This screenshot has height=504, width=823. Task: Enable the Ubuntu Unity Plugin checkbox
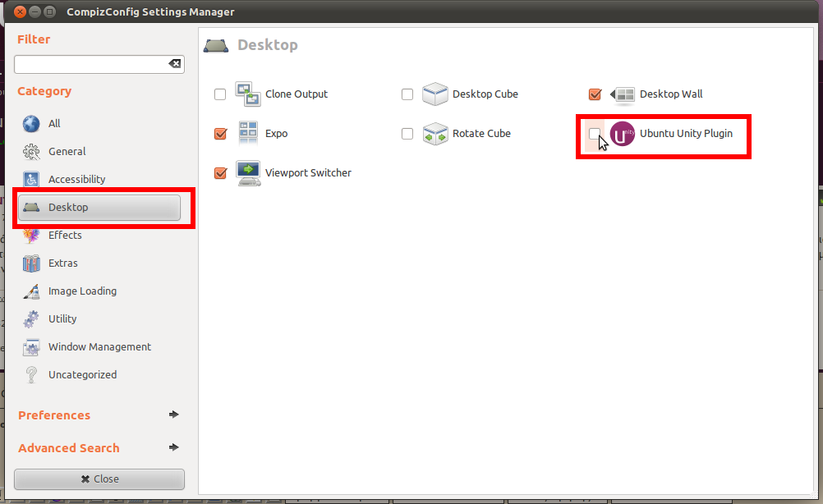[595, 134]
